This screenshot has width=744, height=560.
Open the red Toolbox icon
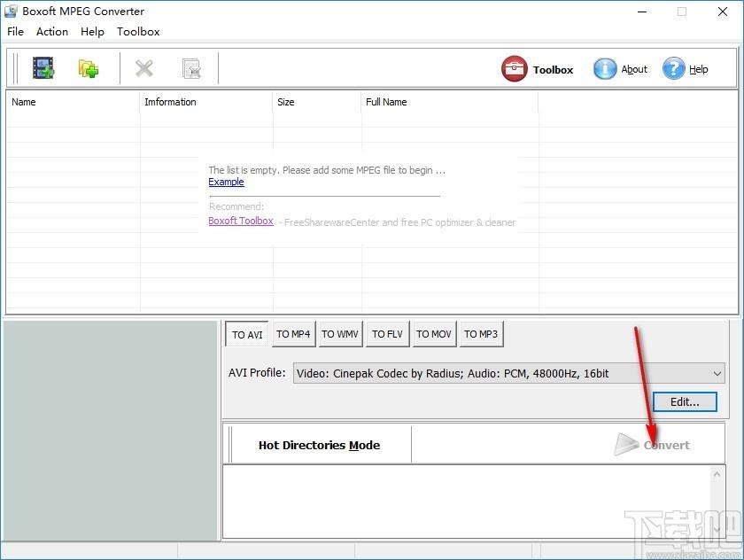[514, 69]
